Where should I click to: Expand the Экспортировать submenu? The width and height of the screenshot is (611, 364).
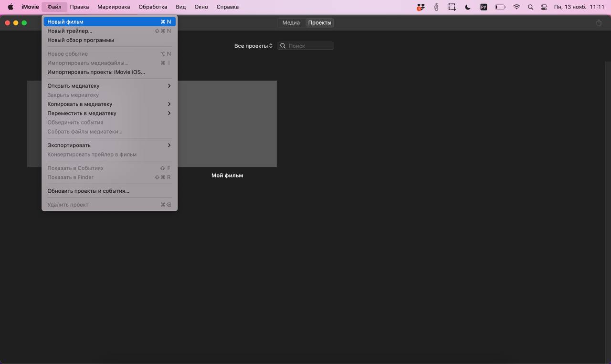pos(109,145)
